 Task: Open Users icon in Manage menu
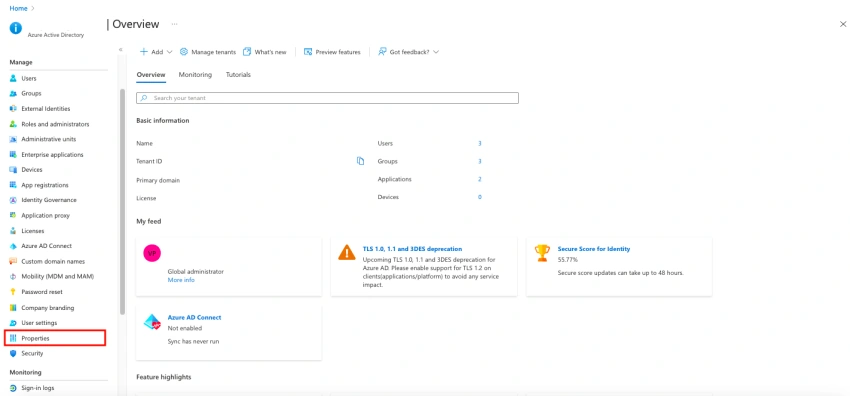pyautogui.click(x=14, y=79)
